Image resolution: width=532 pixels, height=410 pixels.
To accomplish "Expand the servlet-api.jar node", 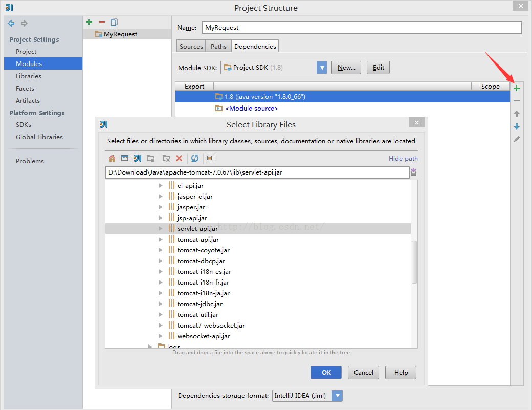I will tap(160, 228).
